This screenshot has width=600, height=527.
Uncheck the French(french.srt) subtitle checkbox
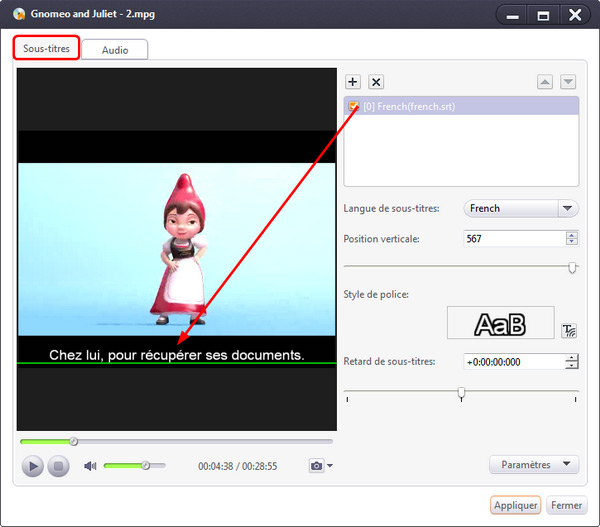[353, 106]
